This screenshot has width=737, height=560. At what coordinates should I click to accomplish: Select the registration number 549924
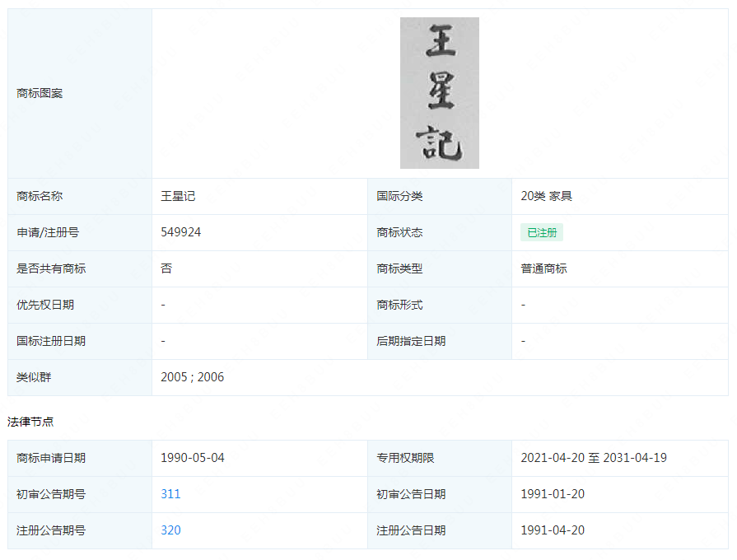(x=180, y=232)
